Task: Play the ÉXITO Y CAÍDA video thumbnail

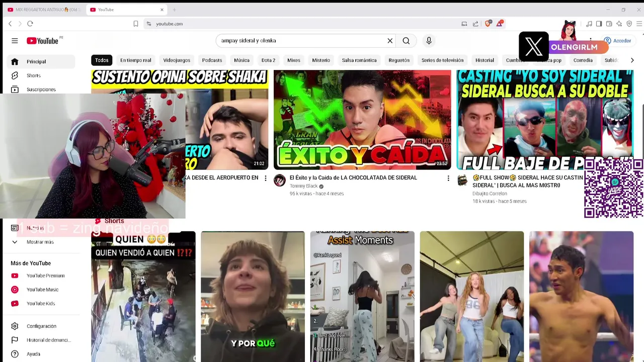Action: point(362,120)
